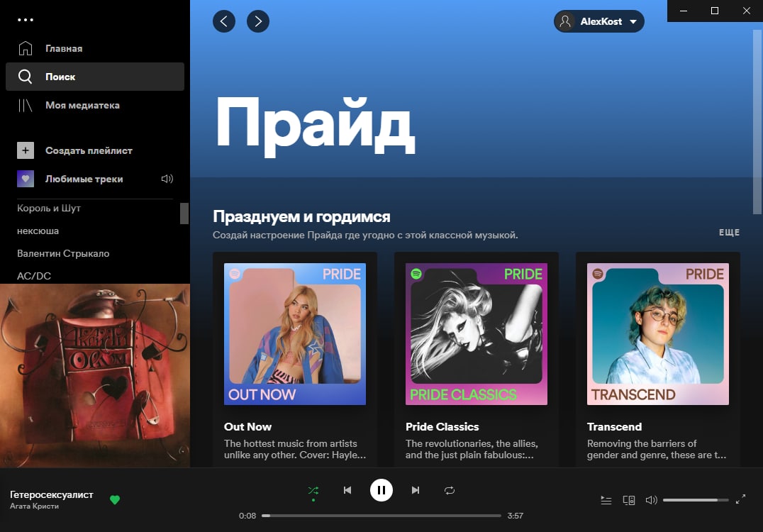Unlike the song via green heart
763x532 pixels.
click(115, 500)
